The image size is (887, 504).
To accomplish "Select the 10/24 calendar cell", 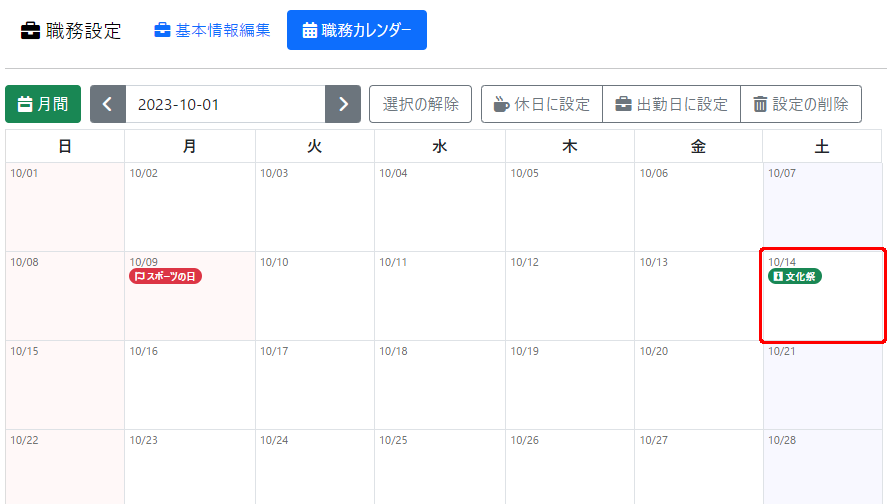I will pyautogui.click(x=315, y=467).
